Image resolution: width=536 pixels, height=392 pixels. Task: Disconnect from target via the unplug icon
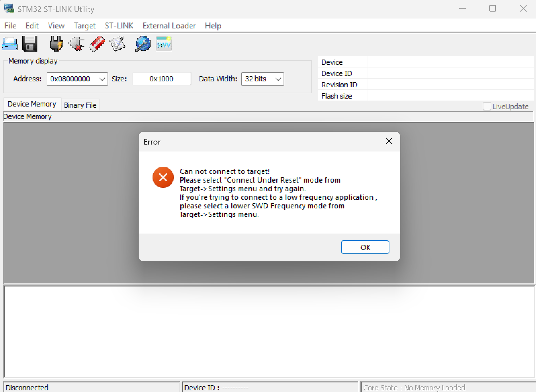(76, 43)
